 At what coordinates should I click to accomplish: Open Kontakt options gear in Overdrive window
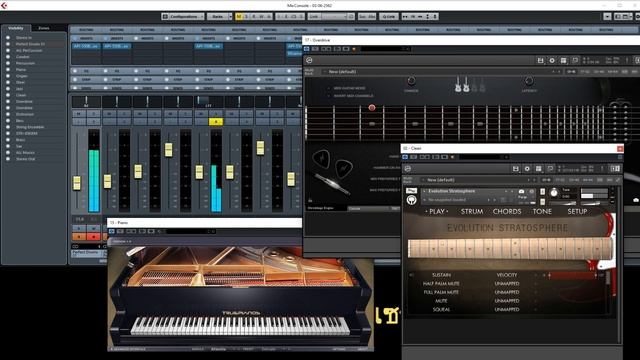click(552, 60)
